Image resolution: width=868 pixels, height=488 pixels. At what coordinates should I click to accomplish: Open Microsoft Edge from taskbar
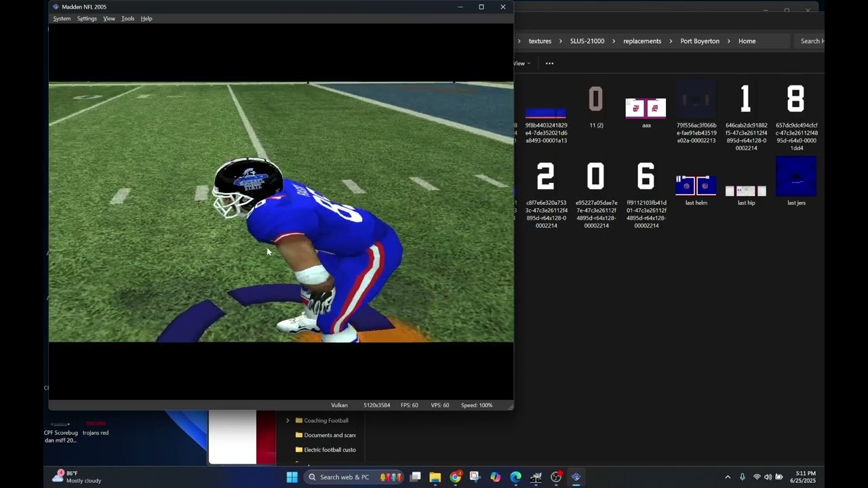(516, 477)
